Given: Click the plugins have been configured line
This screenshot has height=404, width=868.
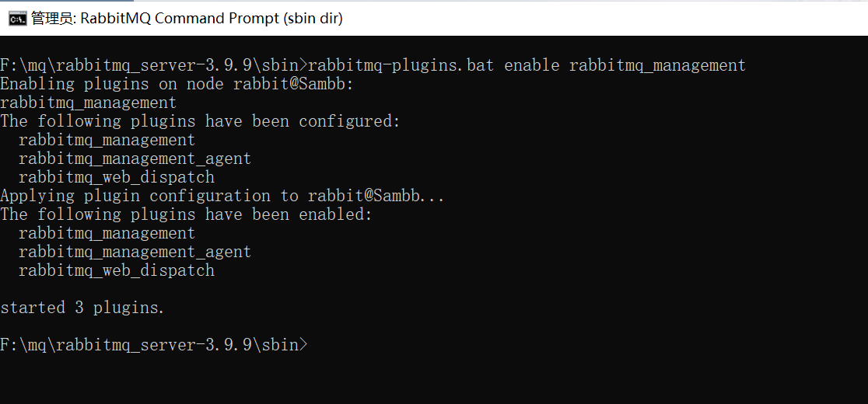Looking at the screenshot, I should 200,121.
